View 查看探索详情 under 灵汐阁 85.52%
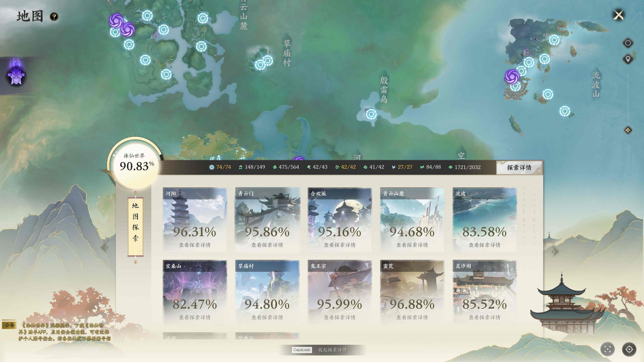The width and height of the screenshot is (644, 362). [x=484, y=318]
